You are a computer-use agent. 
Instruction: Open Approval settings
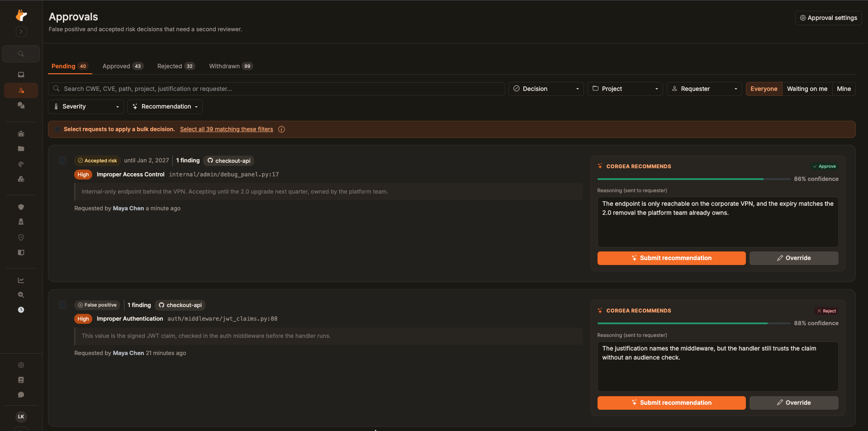(828, 18)
